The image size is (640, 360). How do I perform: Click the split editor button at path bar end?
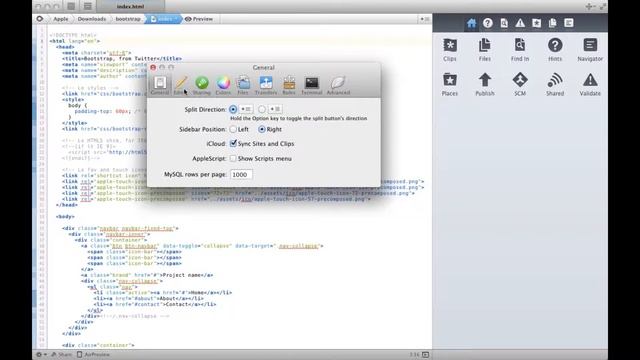[x=425, y=19]
